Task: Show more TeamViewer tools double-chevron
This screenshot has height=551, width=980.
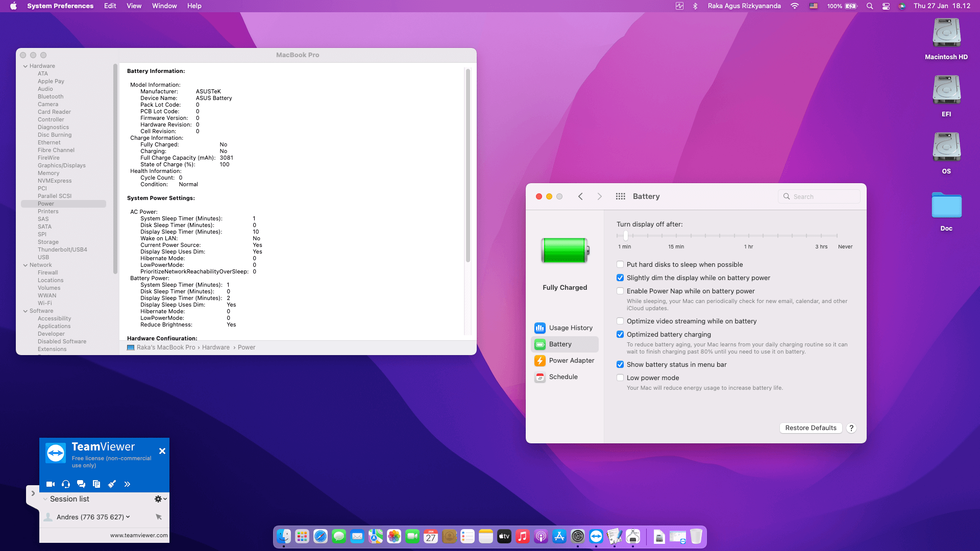Action: (x=127, y=484)
